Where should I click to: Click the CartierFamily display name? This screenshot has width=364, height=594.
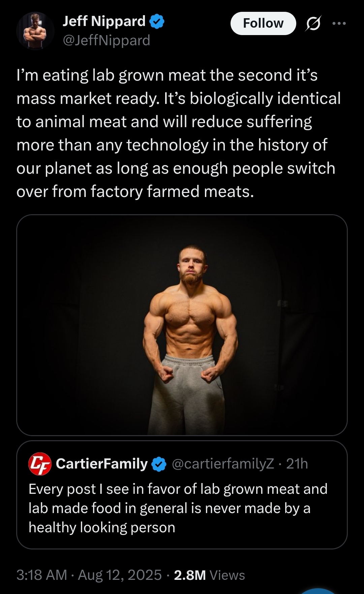point(102,464)
